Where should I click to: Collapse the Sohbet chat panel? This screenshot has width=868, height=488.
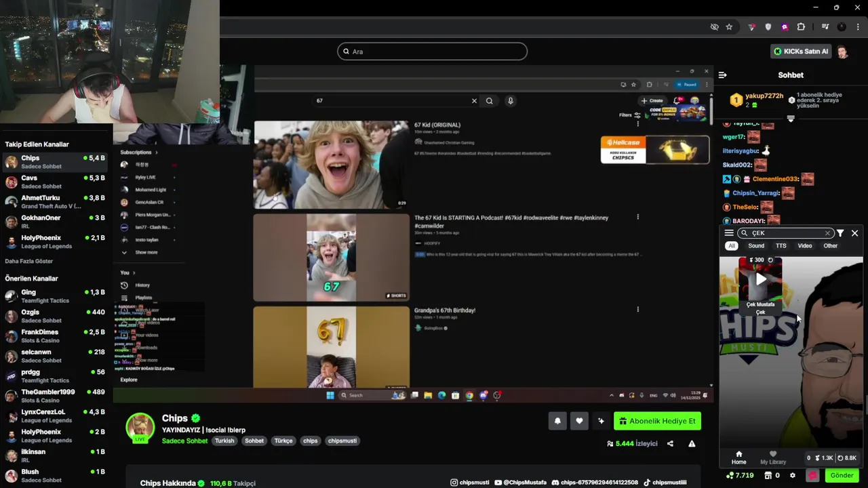[x=723, y=75]
